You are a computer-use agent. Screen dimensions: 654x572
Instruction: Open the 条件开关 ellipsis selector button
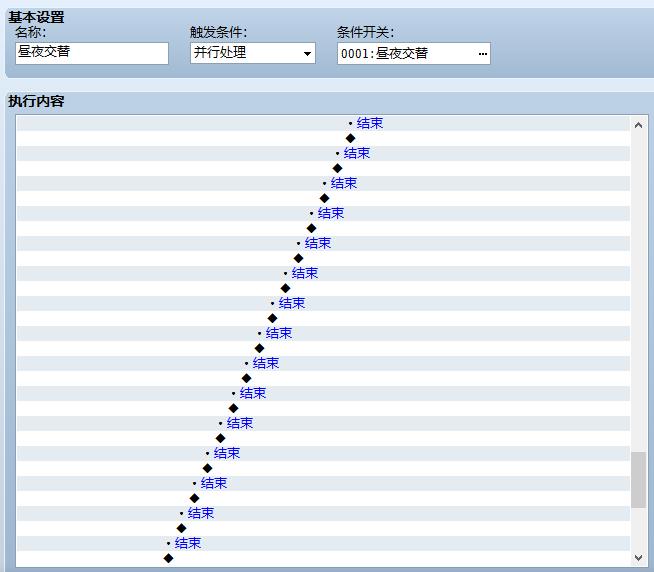coord(483,54)
